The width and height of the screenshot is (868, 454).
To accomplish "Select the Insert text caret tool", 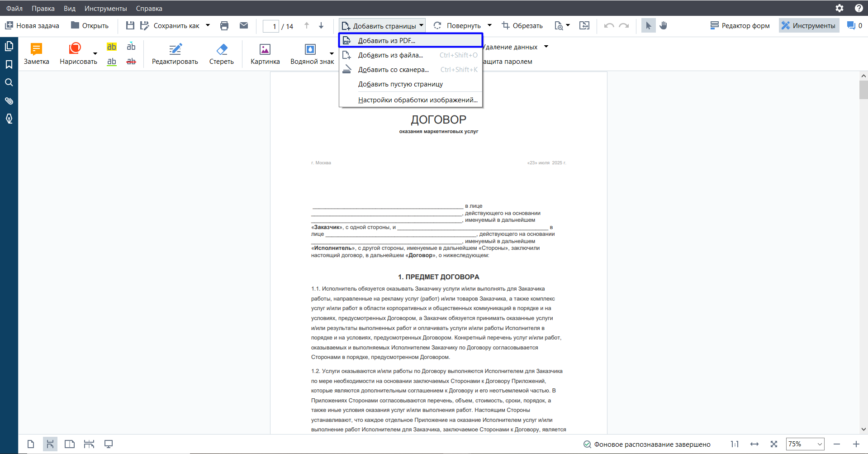I will [131, 47].
